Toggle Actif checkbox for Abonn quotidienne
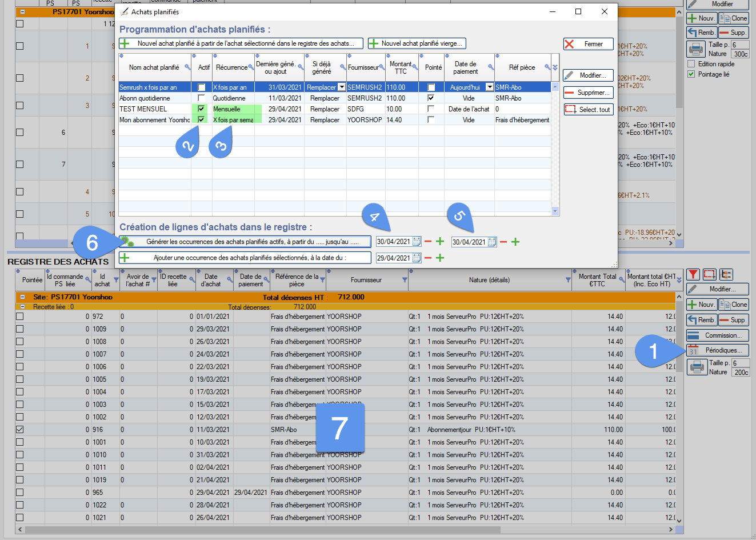This screenshot has height=540, width=756. click(x=201, y=98)
